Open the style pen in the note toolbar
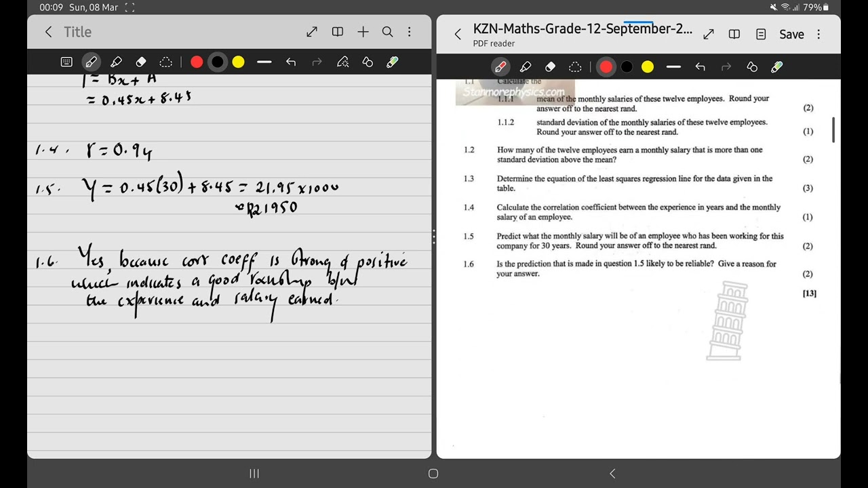The image size is (868, 488). 393,62
